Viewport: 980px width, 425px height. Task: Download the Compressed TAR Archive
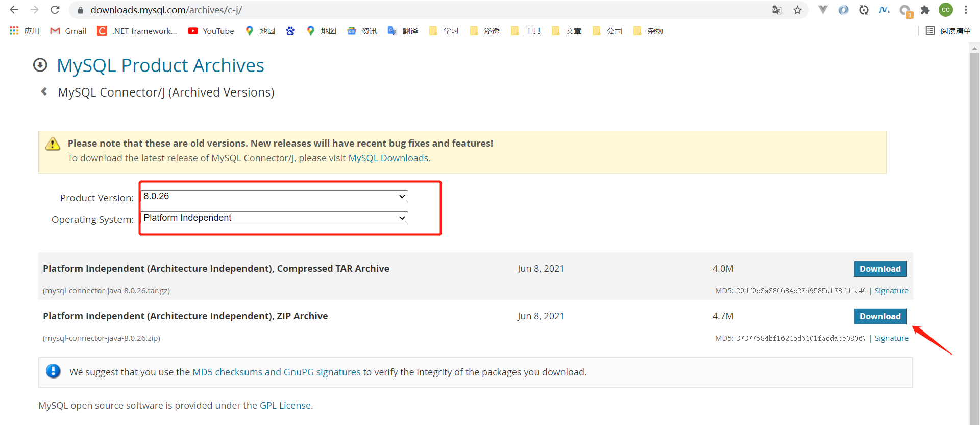click(880, 269)
